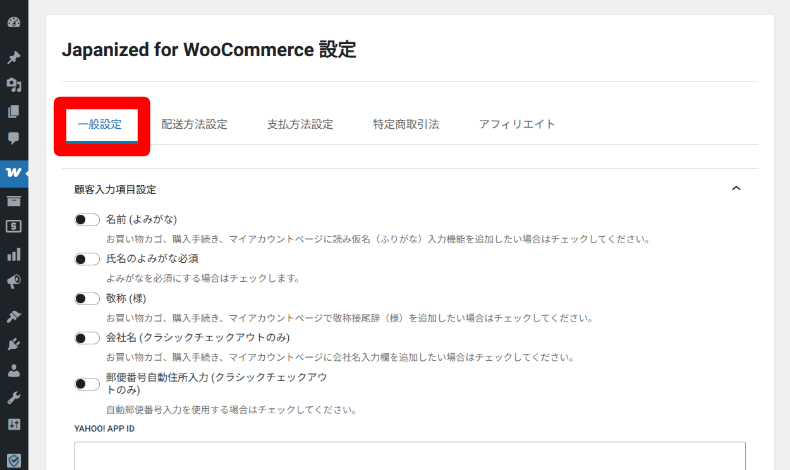Viewport: 790px width, 470px height.
Task: Enable 氏名のよみがな必須 toggle
Action: (87, 259)
